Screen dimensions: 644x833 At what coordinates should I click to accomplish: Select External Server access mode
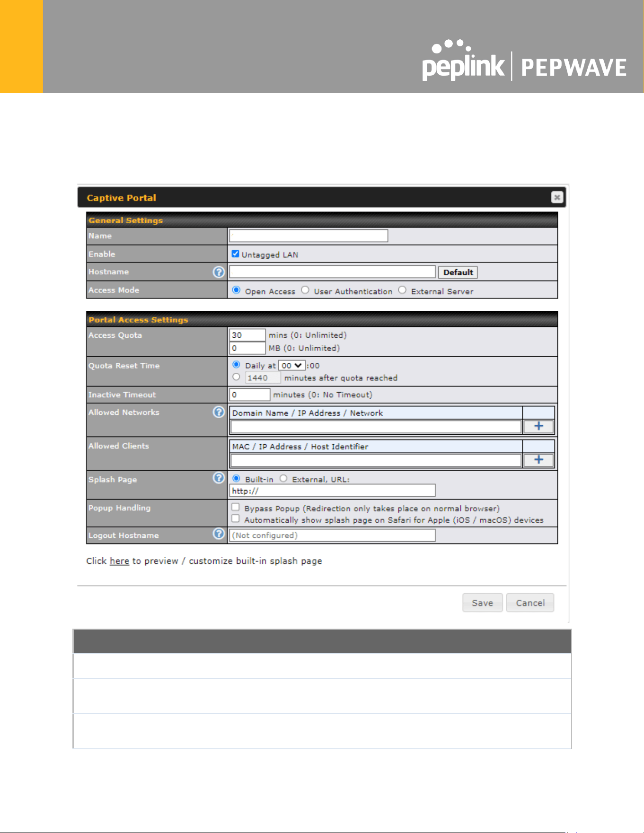click(x=402, y=290)
